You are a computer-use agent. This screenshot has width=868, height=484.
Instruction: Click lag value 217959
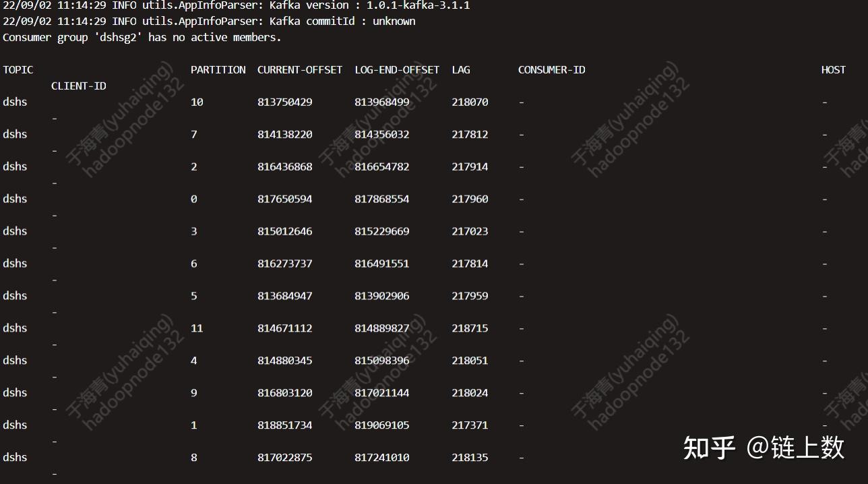click(x=470, y=296)
